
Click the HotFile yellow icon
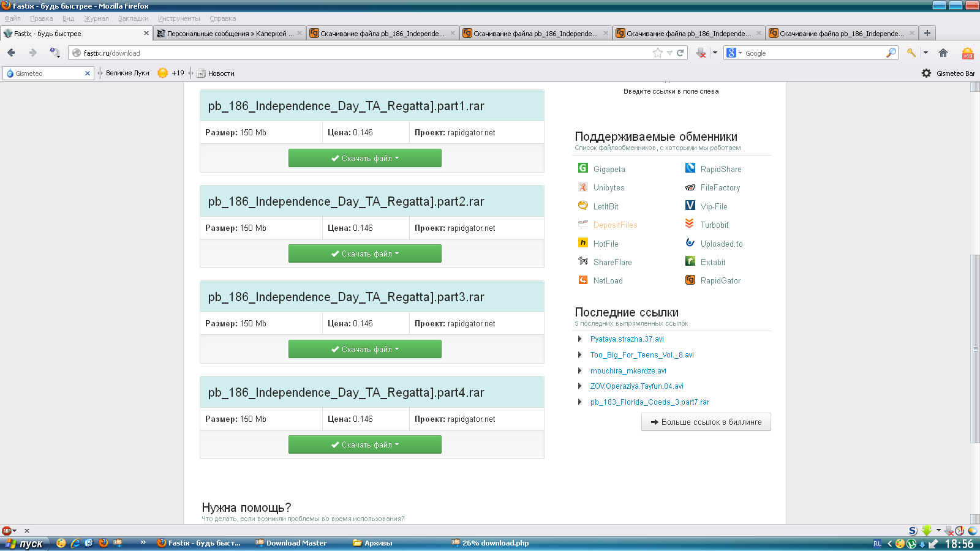point(583,242)
